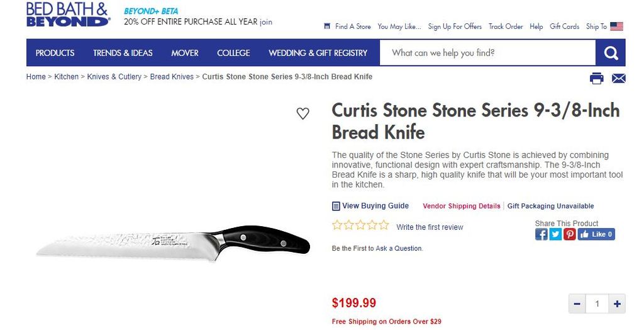Open Vendor Shipping Details link
The image size is (644, 330).
tap(461, 206)
